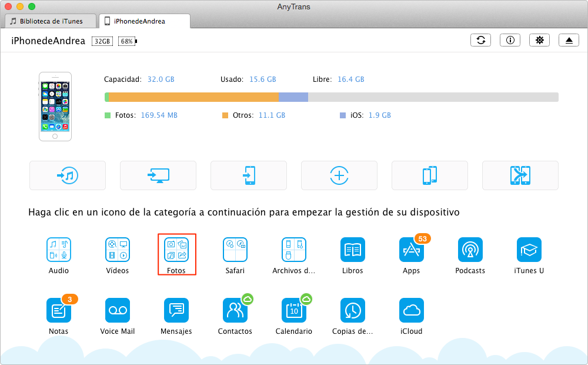Click the 32GB capacity badge
The image size is (588, 365).
[x=102, y=41]
